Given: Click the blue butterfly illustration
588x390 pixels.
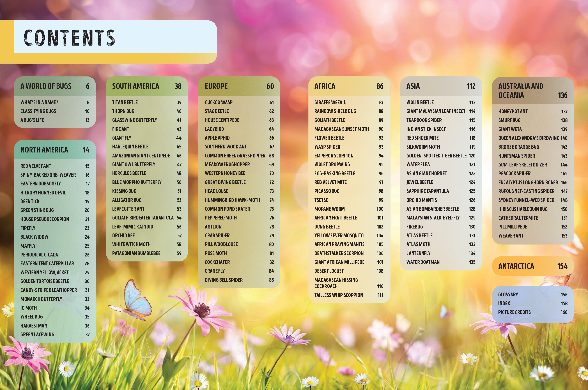Looking at the screenshot, I should [x=136, y=300].
